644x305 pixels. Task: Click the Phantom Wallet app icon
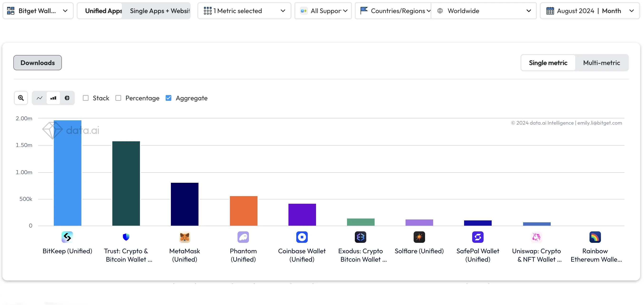(243, 237)
